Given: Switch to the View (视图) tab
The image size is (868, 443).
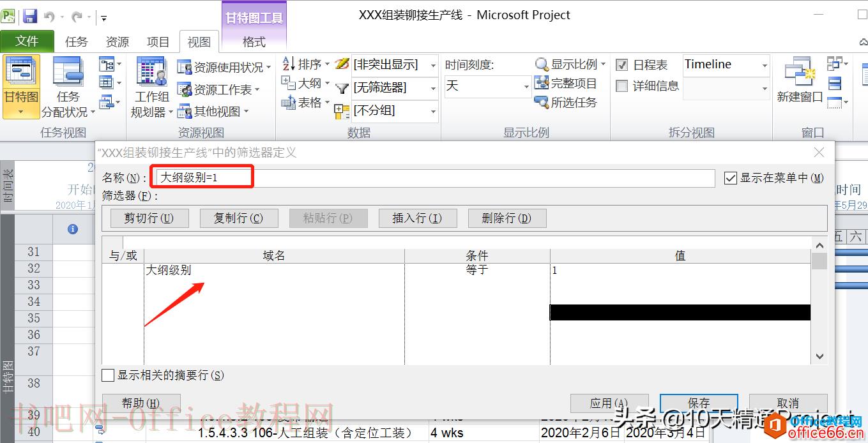Looking at the screenshot, I should coord(199,42).
